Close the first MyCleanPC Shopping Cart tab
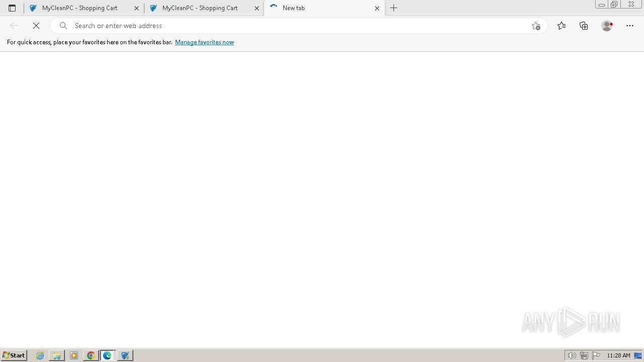Screen dimensions: 644x362 (136, 8)
